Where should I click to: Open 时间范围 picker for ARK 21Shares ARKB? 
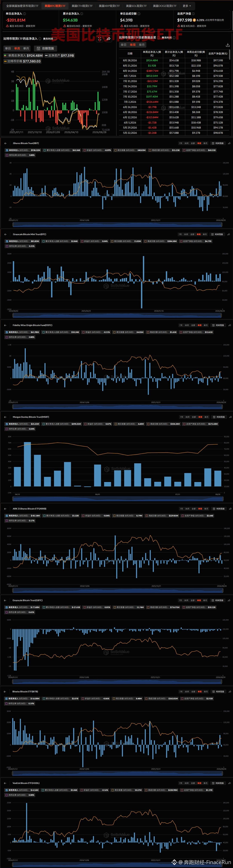(x=219, y=508)
